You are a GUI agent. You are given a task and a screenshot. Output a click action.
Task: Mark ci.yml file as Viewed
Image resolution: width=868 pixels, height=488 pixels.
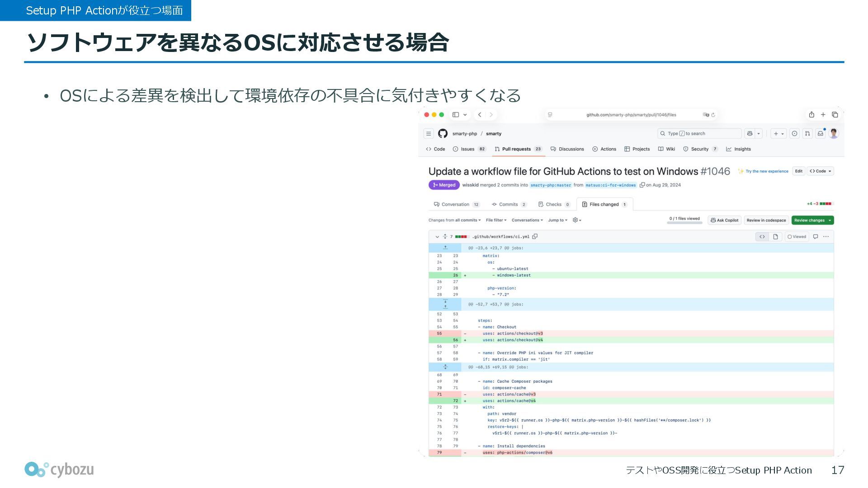(797, 236)
